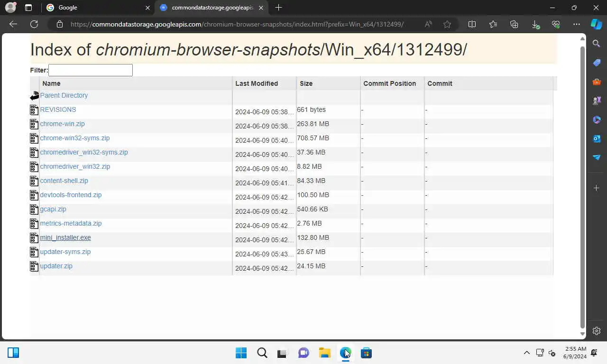Open the sidebar Tools briefcase icon

(x=597, y=82)
